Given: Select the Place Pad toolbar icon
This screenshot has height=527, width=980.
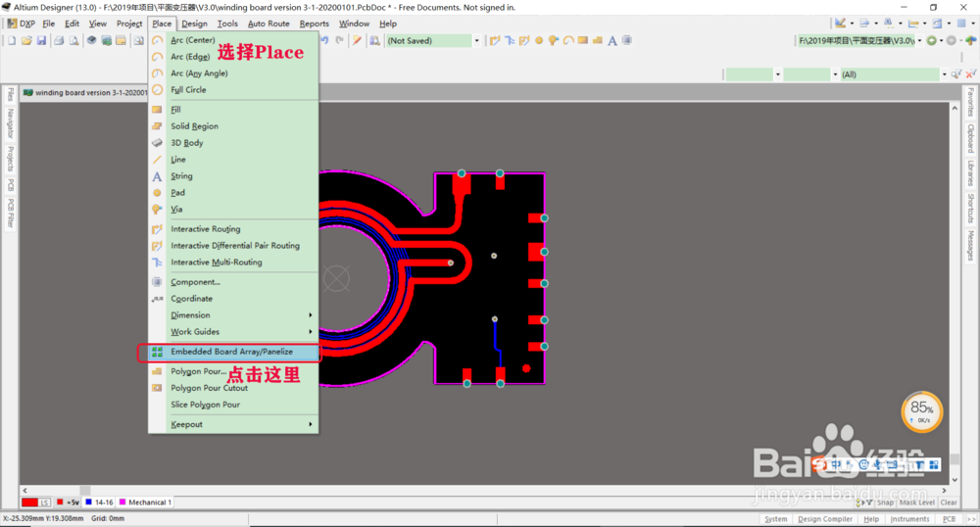Looking at the screenshot, I should pos(539,40).
